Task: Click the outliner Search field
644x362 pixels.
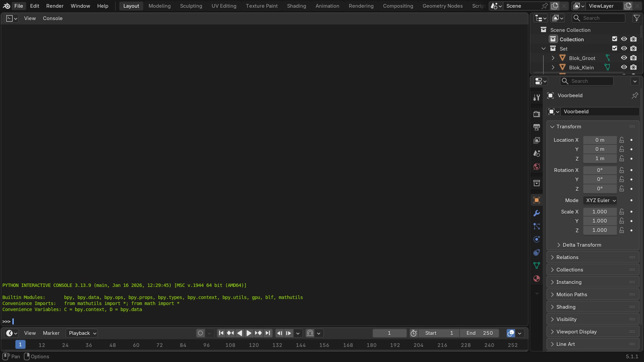Action: point(599,18)
